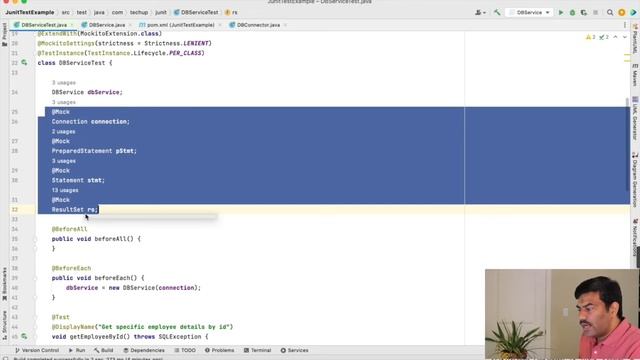
Task: Open the user account icon menu
Action: click(x=480, y=13)
